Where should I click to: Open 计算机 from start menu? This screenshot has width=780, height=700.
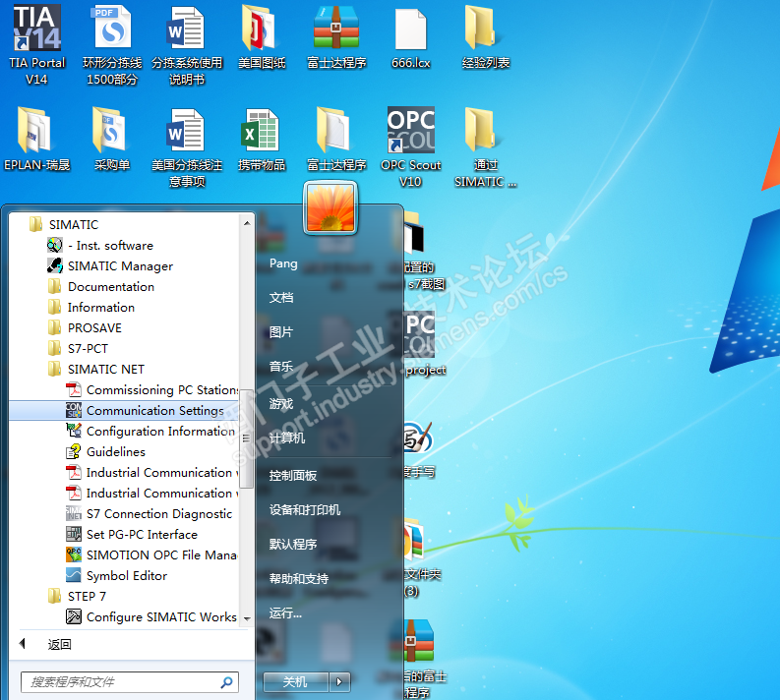pyautogui.click(x=287, y=438)
